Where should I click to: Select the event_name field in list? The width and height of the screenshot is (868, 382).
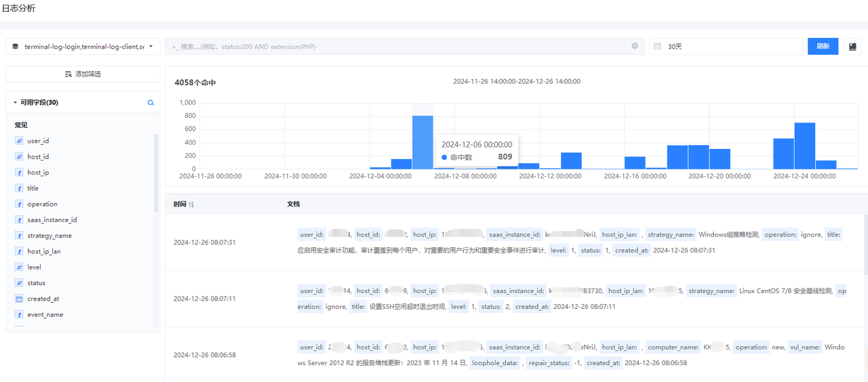(x=45, y=315)
